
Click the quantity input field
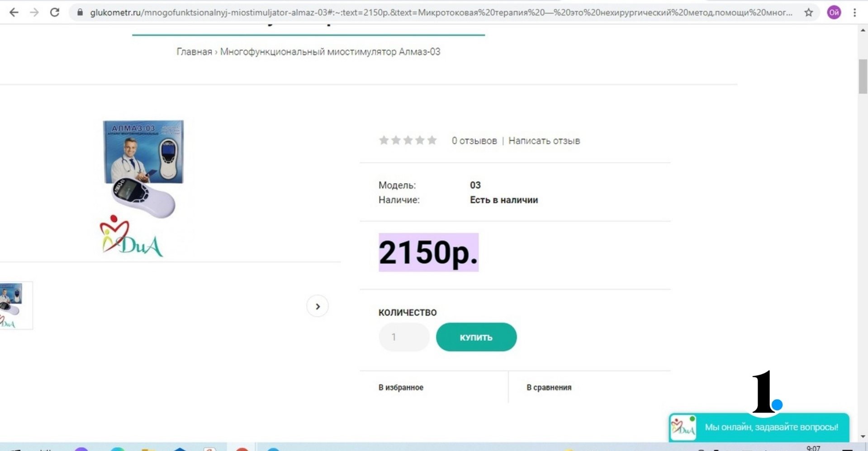(x=404, y=337)
